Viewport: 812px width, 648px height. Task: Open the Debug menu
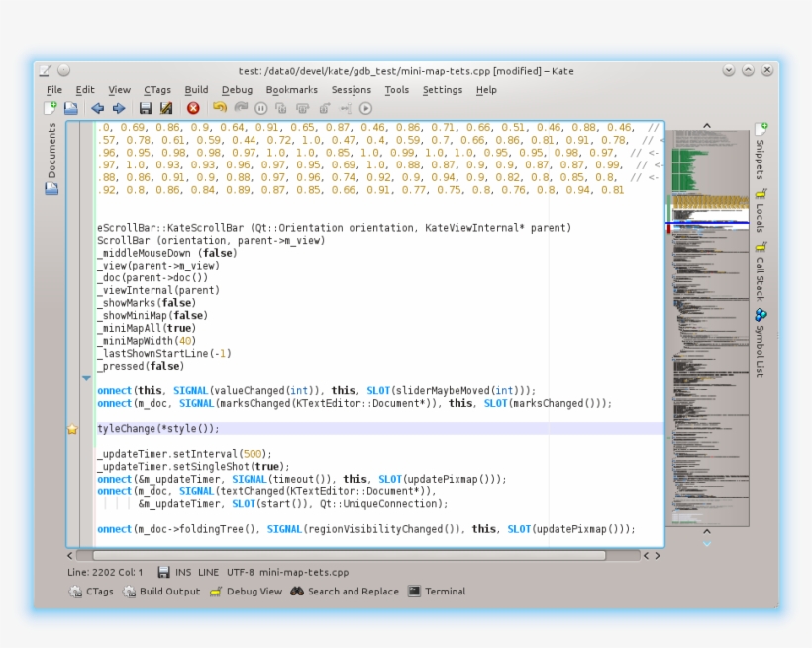237,90
